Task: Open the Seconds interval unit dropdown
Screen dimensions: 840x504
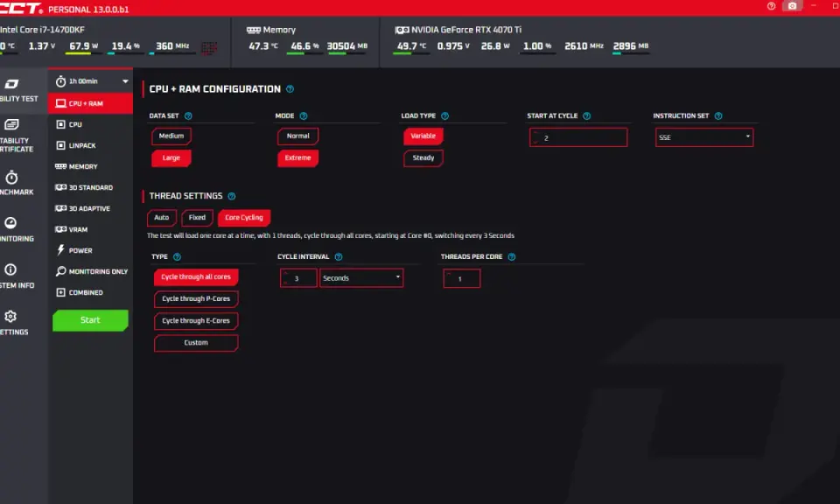Action: [361, 278]
